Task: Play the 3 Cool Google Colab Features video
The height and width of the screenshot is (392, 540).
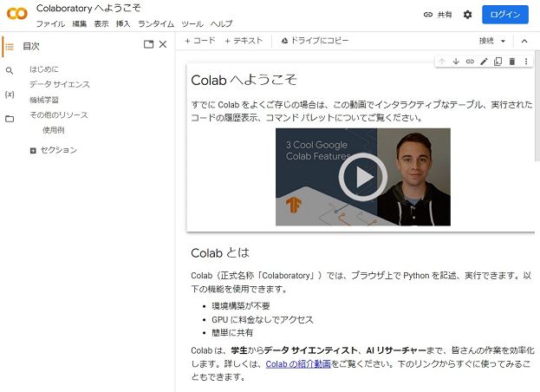Action: tap(363, 177)
